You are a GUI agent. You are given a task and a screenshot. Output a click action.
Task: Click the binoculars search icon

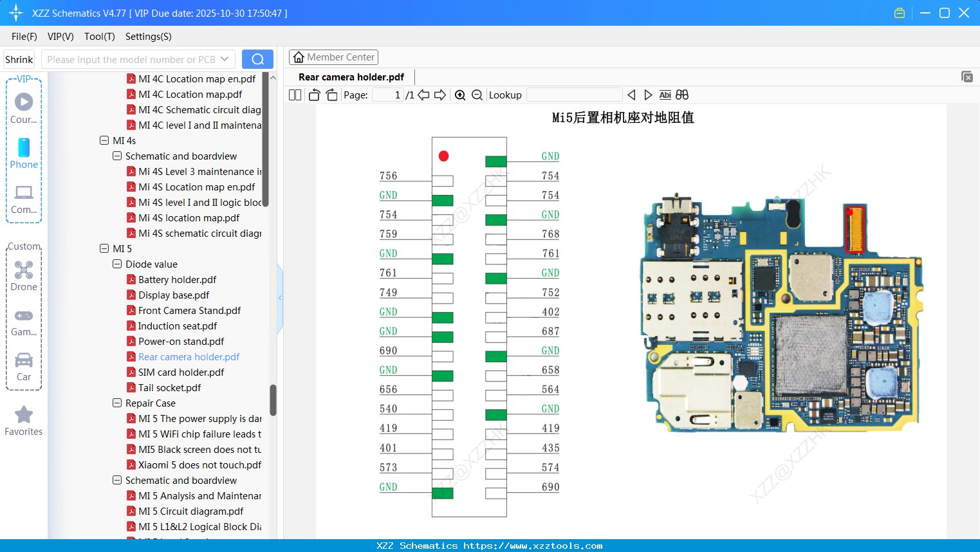pos(682,95)
